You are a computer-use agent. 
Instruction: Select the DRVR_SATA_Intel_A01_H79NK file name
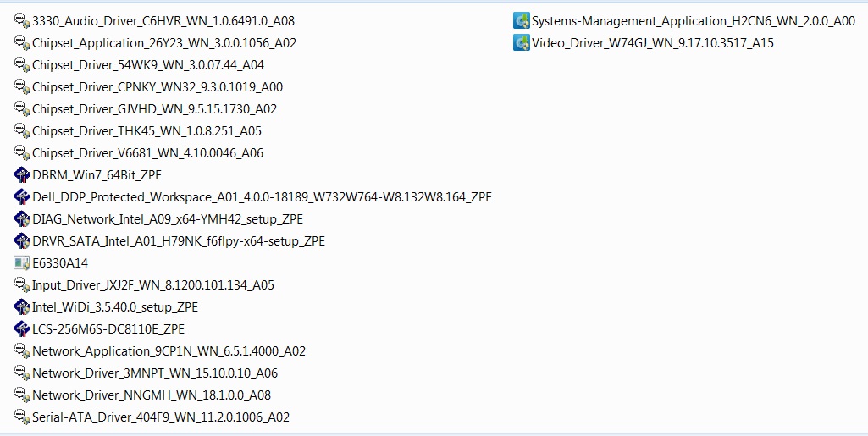(179, 241)
